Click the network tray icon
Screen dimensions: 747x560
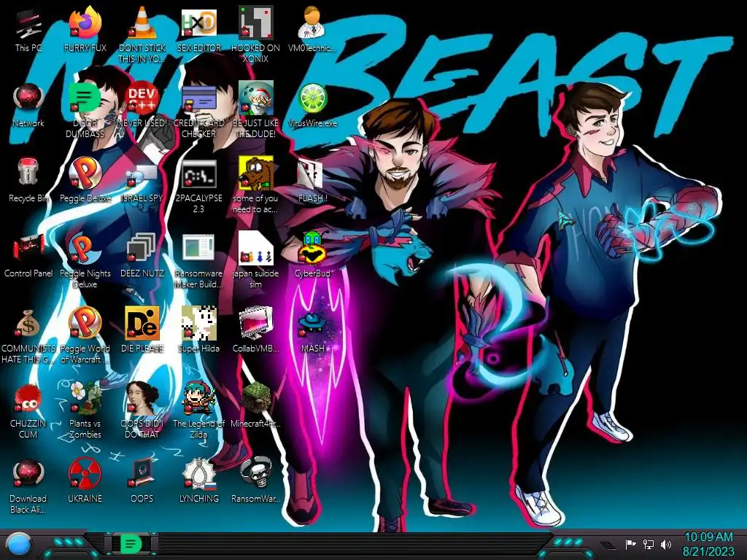pos(649,544)
